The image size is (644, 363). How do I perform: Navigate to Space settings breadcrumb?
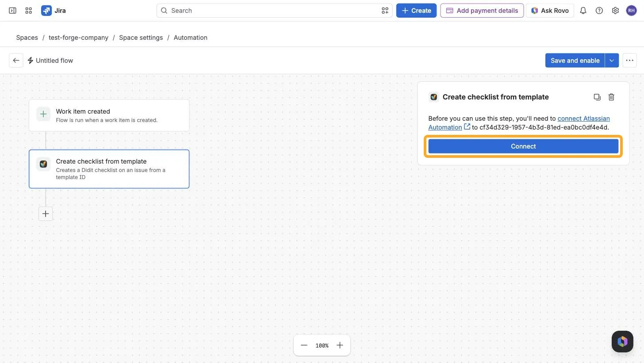click(x=141, y=38)
